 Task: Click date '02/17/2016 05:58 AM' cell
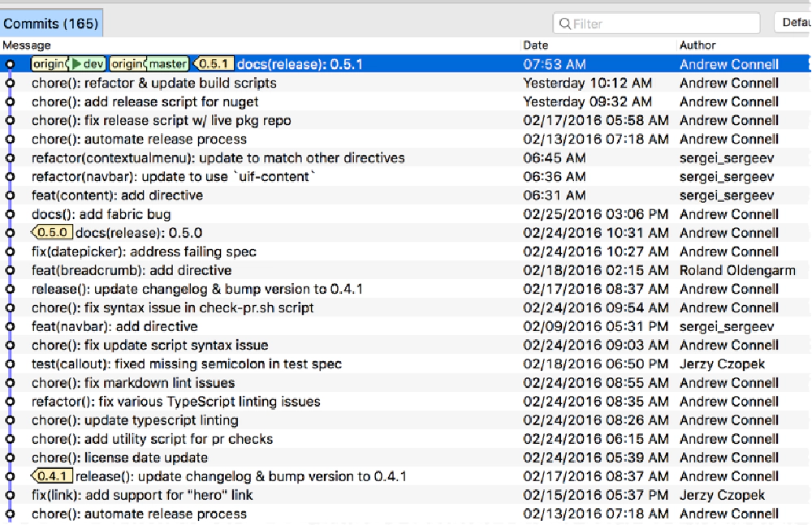coord(595,121)
